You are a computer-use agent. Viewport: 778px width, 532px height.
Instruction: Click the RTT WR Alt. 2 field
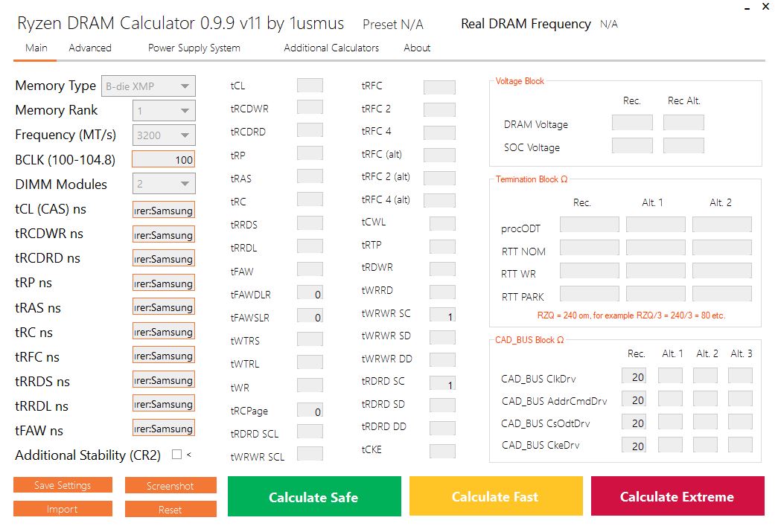pos(722,270)
